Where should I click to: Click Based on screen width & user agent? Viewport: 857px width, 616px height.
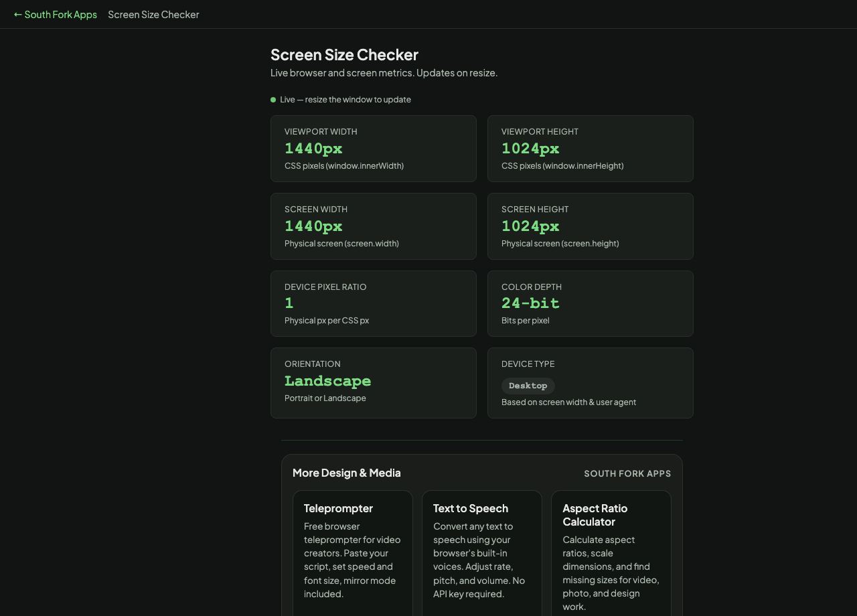click(569, 402)
